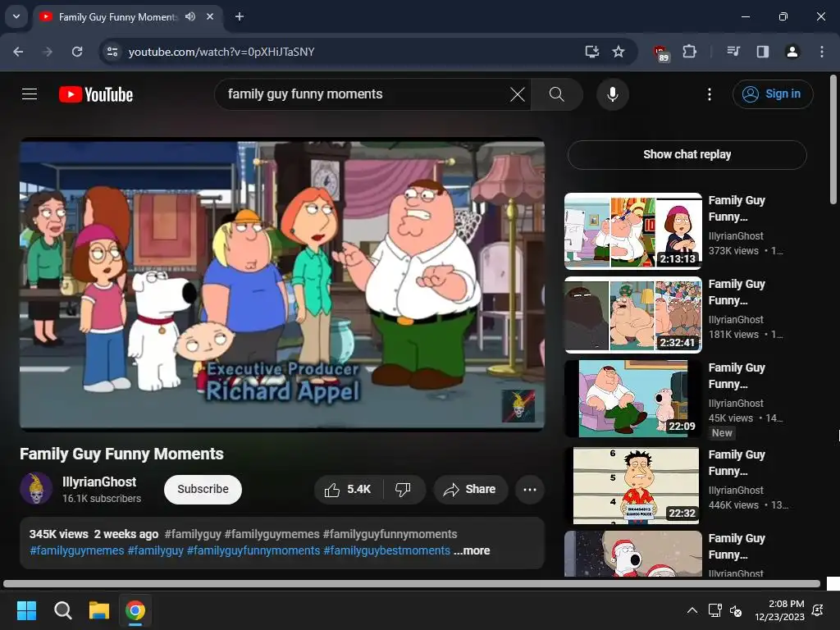840x630 pixels.
Task: Click the blue #familyguy hashtag link
Action: 155,550
